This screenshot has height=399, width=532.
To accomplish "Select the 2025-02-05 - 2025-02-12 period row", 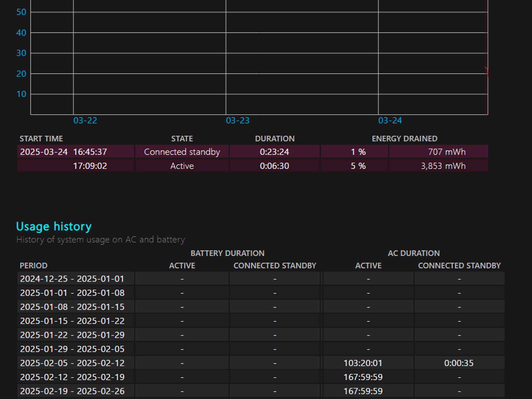I will click(x=261, y=363).
